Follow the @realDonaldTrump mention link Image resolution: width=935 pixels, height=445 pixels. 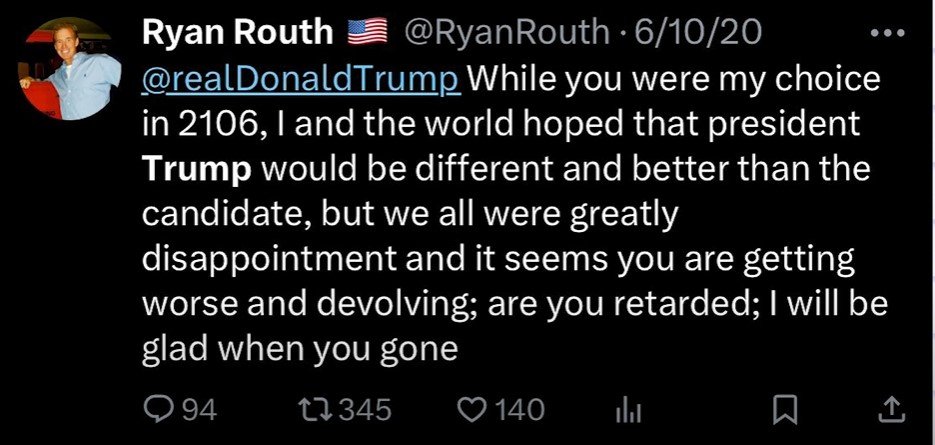(301, 79)
